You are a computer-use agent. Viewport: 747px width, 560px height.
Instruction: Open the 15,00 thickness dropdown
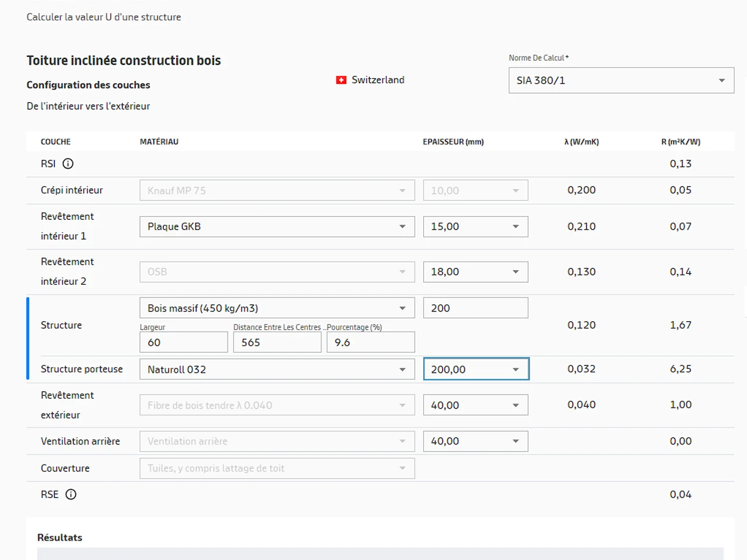pos(475,226)
